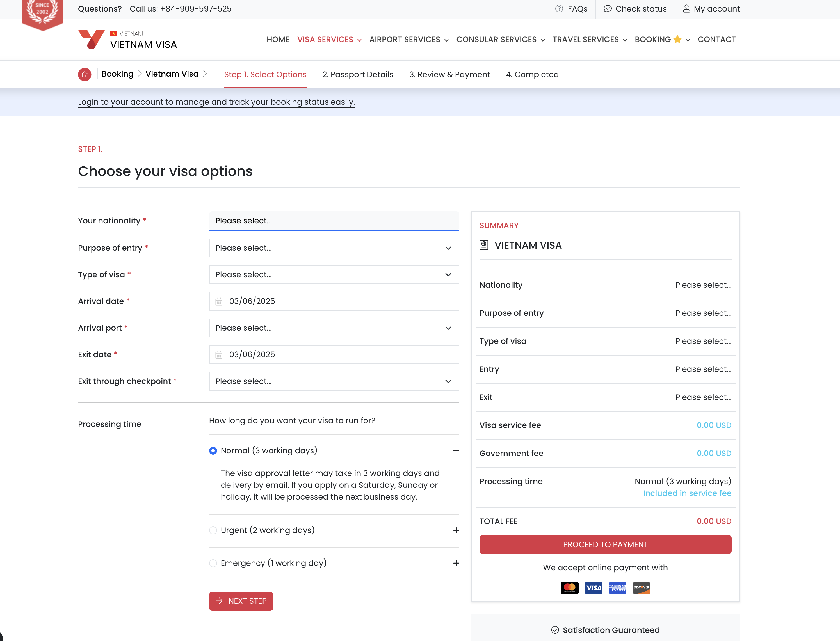Click the FAQs question mark icon
This screenshot has height=641, width=840.
559,9
